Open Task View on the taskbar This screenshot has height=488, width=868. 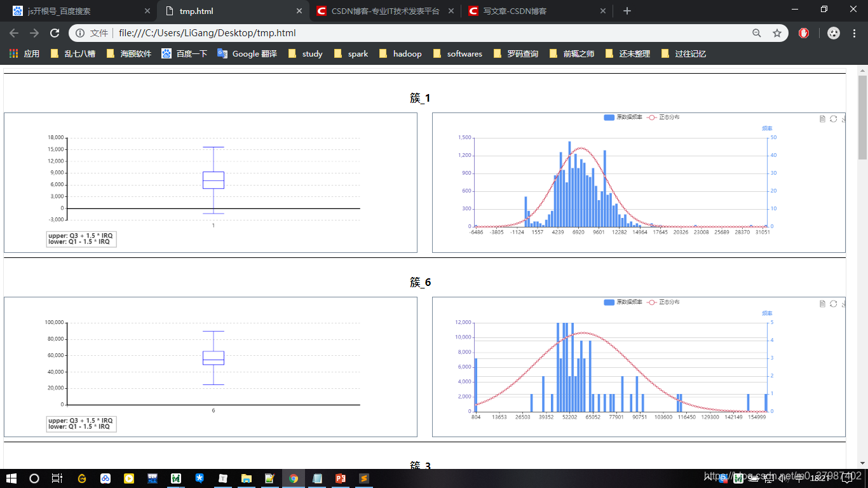tap(57, 478)
